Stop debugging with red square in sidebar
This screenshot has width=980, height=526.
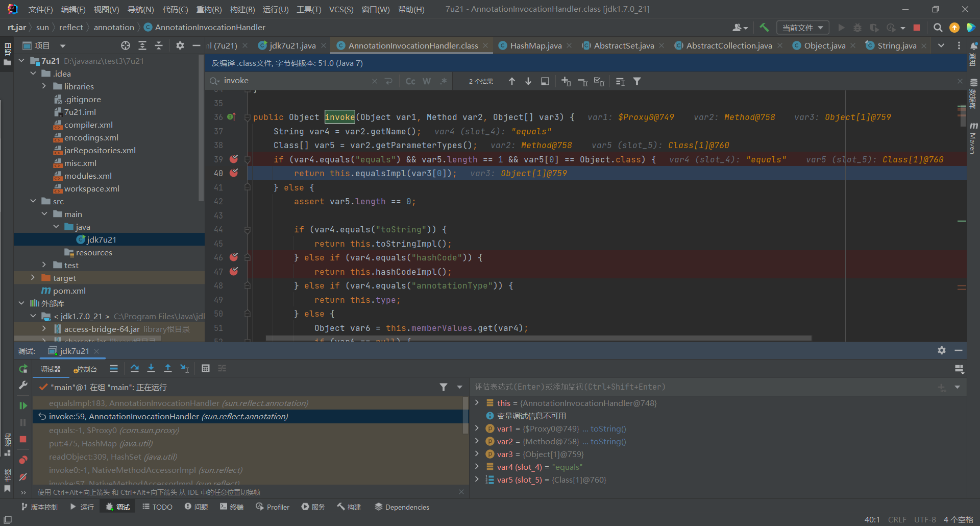pyautogui.click(x=23, y=439)
